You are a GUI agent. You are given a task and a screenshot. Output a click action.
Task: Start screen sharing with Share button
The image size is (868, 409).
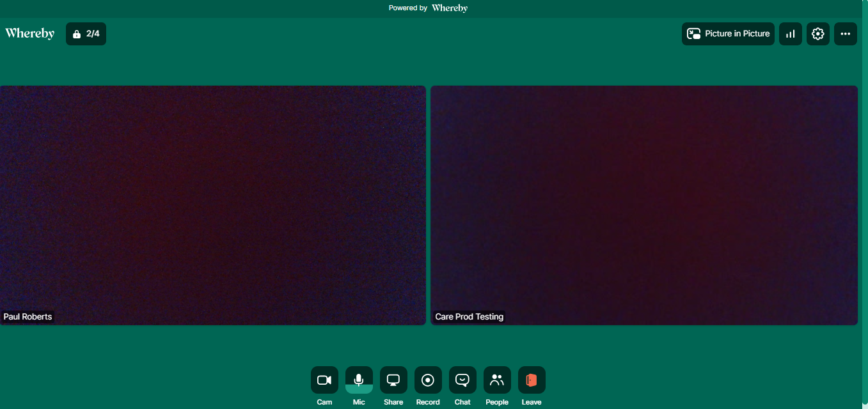[x=393, y=380]
